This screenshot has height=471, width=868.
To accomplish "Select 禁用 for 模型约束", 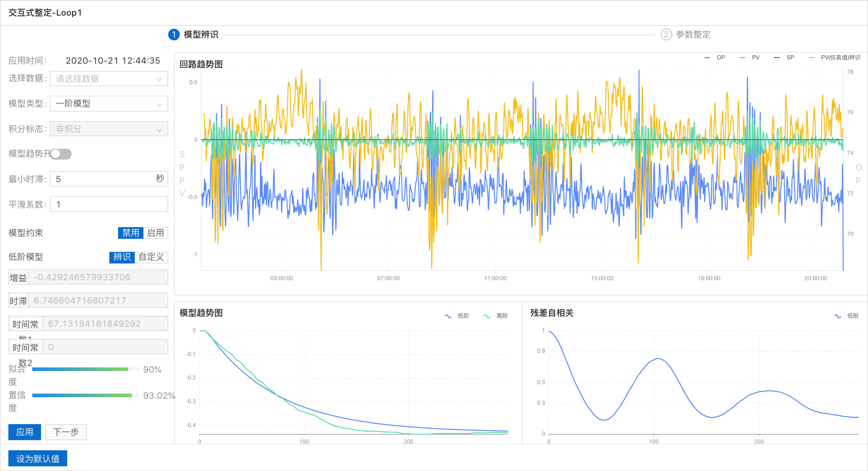I will click(131, 233).
